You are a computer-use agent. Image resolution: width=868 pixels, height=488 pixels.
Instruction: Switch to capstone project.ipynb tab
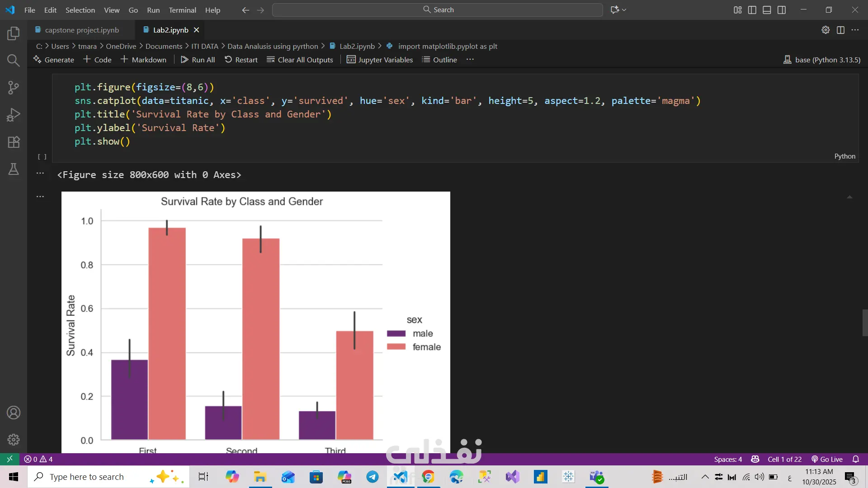point(82,30)
